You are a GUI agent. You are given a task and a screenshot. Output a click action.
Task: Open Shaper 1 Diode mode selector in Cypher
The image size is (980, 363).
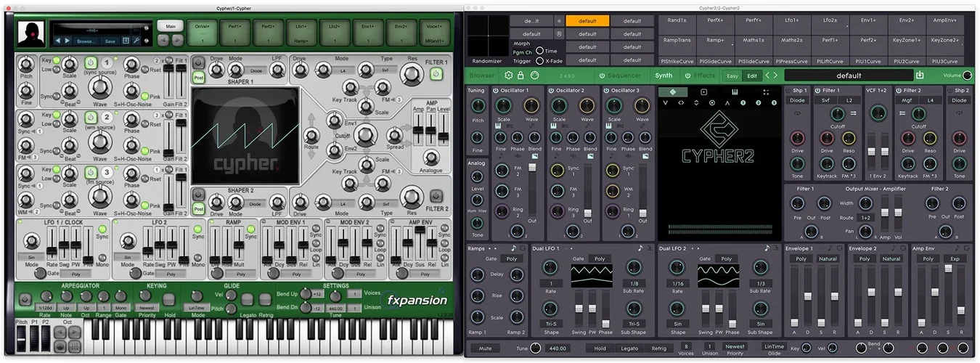256,71
